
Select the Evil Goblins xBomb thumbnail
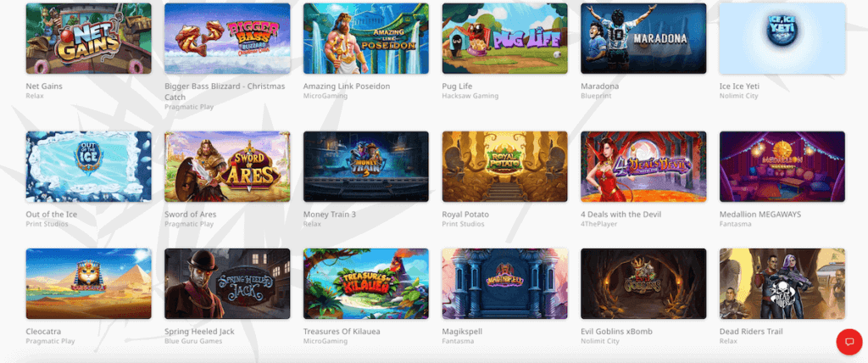(643, 284)
